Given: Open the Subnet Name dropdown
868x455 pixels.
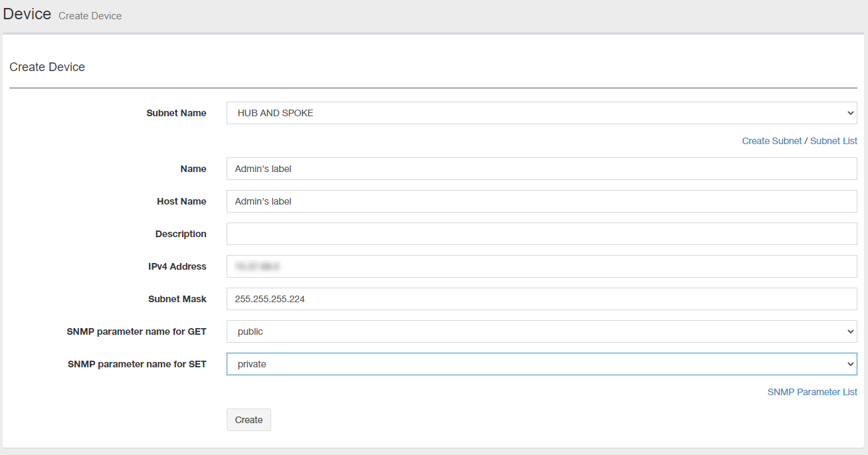Looking at the screenshot, I should click(541, 113).
